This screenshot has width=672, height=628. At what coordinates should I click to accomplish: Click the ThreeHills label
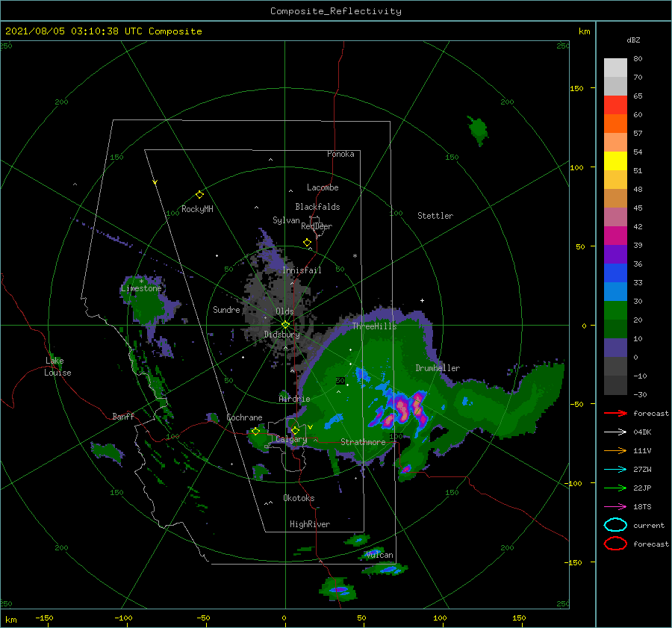pyautogui.click(x=375, y=326)
